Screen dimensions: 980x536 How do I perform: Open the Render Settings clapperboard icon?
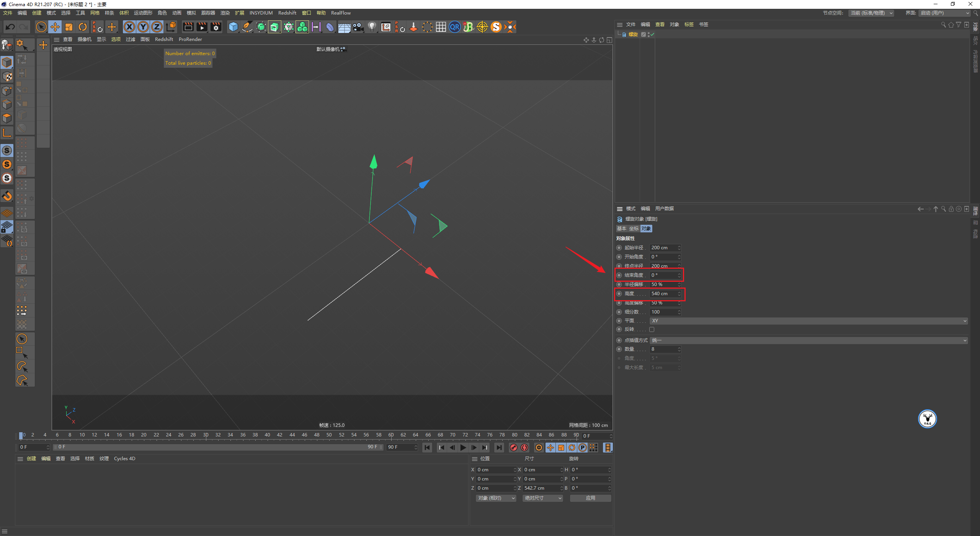(x=216, y=27)
